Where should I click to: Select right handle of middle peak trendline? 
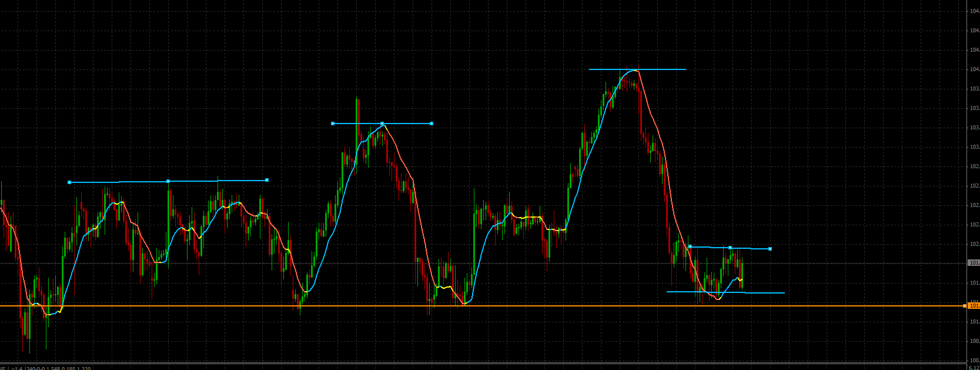[x=432, y=124]
